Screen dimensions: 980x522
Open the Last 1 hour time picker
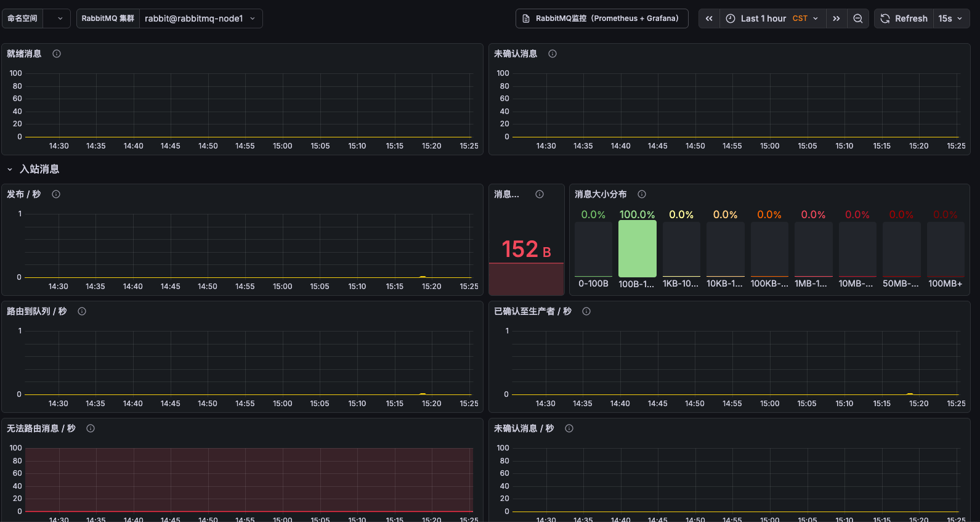772,18
